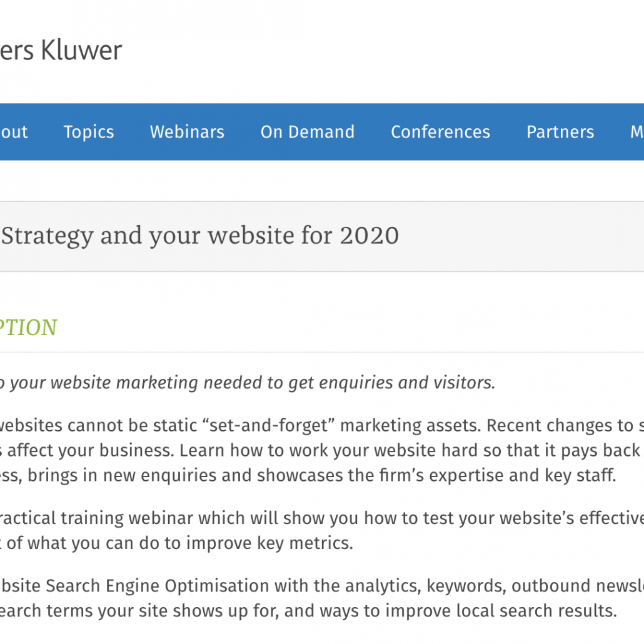The height and width of the screenshot is (644, 644).
Task: Navigate to the Conferences page
Action: pos(440,132)
